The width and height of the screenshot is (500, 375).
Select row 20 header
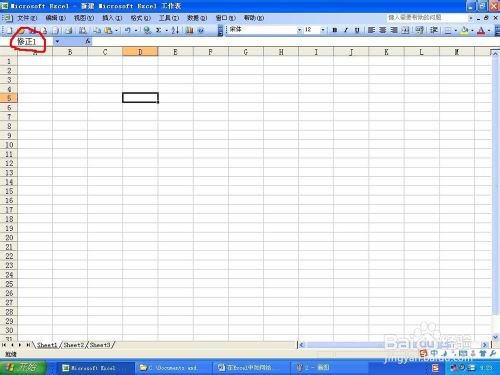click(9, 238)
